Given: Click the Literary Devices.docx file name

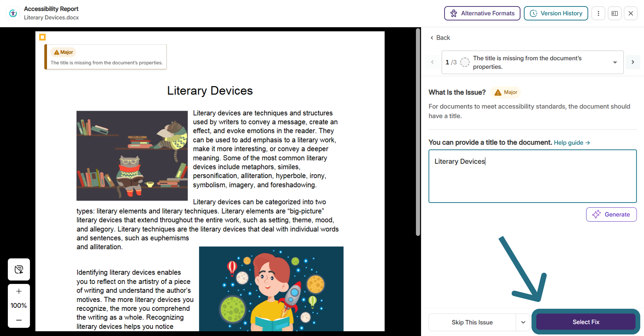Looking at the screenshot, I should point(51,18).
